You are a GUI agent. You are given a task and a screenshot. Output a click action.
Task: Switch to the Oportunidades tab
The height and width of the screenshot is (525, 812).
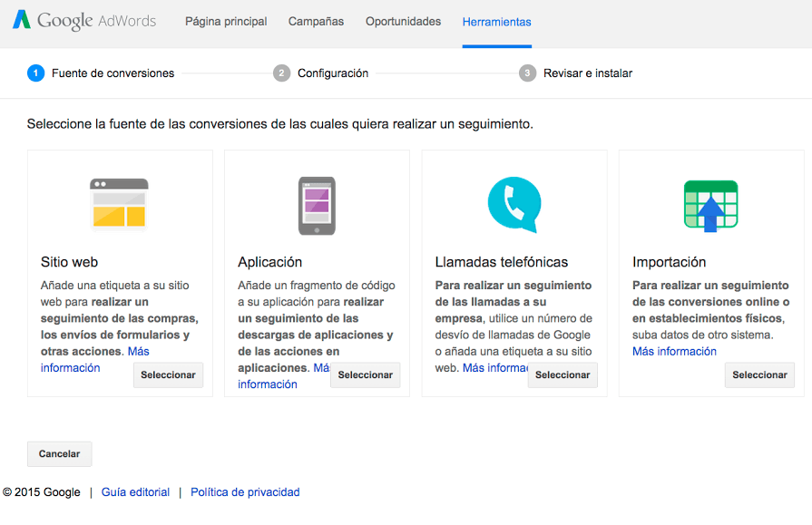click(x=404, y=22)
